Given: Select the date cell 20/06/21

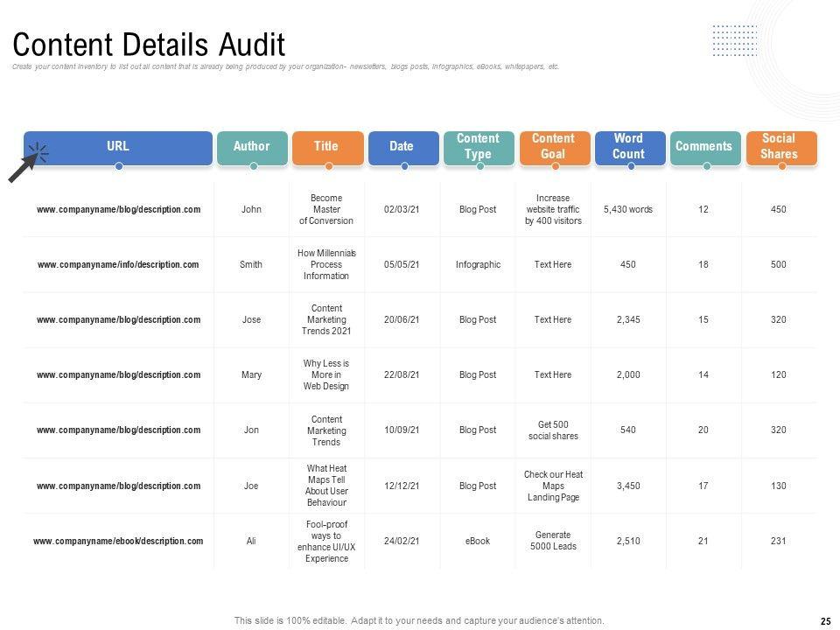Looking at the screenshot, I should pos(402,320).
